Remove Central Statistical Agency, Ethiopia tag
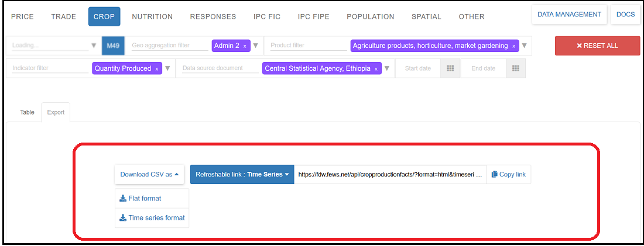 [376, 69]
